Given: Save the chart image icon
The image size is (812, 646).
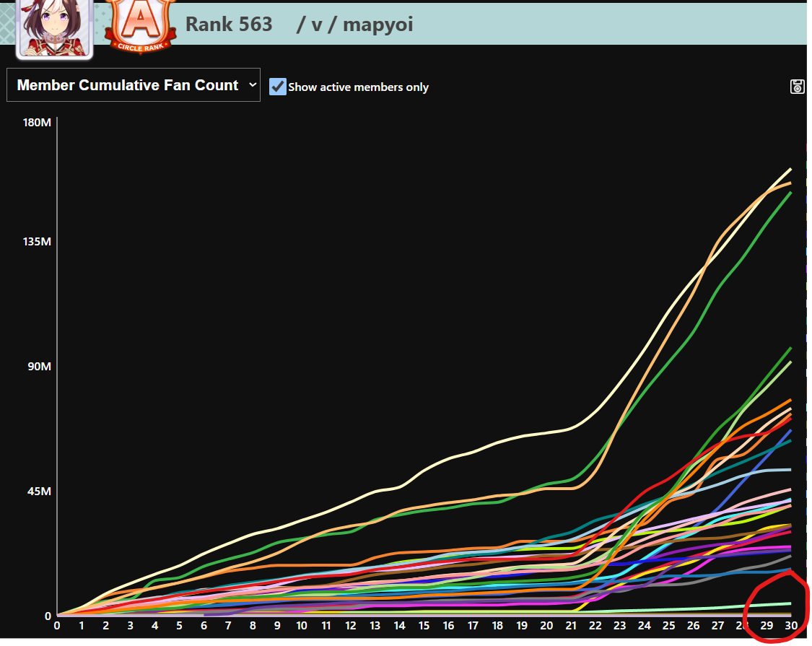Looking at the screenshot, I should [x=797, y=87].
